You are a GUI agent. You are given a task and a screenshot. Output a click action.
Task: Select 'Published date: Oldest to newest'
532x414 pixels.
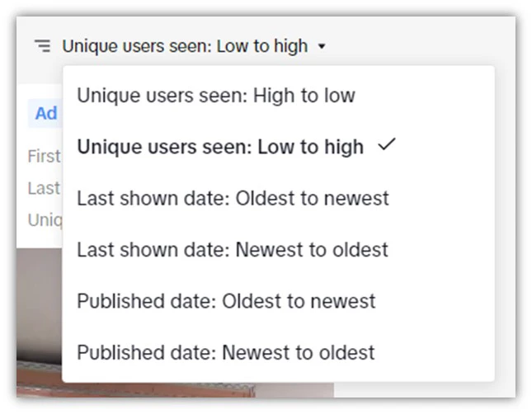pos(226,301)
